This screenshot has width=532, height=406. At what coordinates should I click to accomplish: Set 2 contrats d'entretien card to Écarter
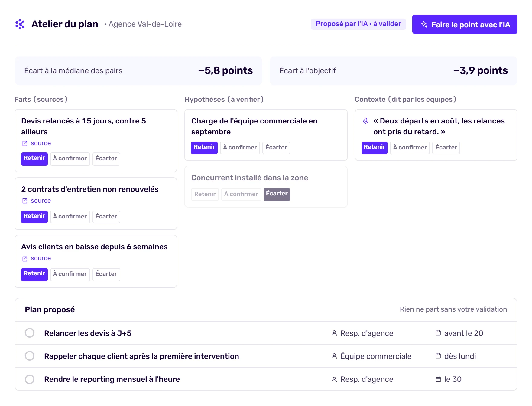pyautogui.click(x=106, y=217)
